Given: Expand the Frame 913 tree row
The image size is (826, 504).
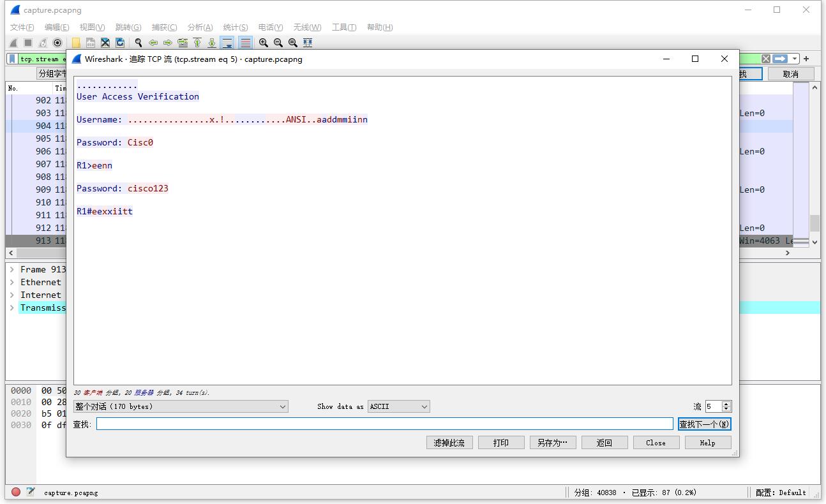Looking at the screenshot, I should (12, 269).
